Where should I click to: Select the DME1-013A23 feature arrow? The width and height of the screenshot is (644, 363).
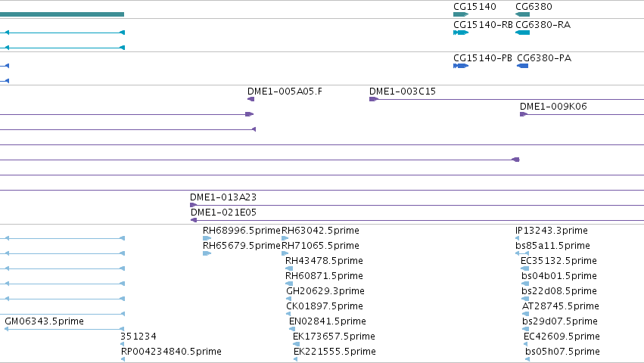[194, 205]
